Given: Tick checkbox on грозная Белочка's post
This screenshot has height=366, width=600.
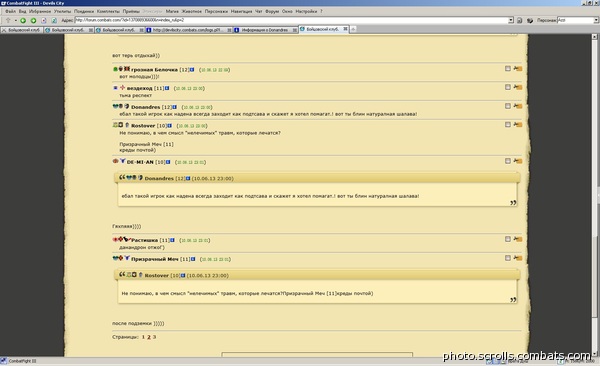Looking at the screenshot, I should (508, 69).
